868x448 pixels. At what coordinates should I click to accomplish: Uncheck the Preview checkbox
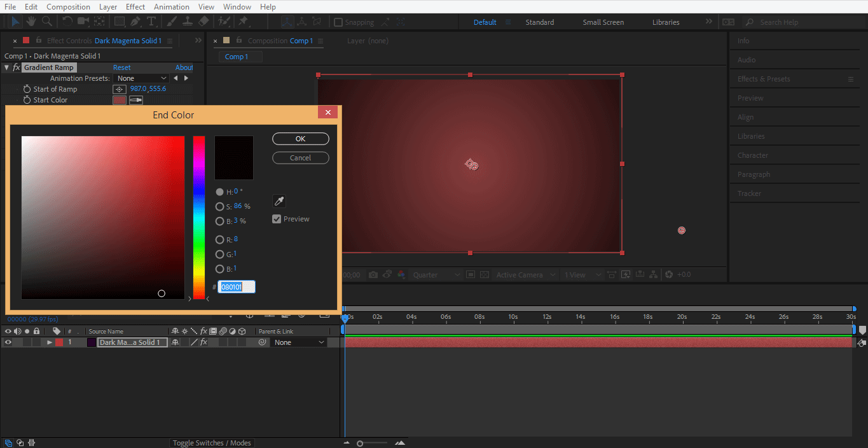277,219
